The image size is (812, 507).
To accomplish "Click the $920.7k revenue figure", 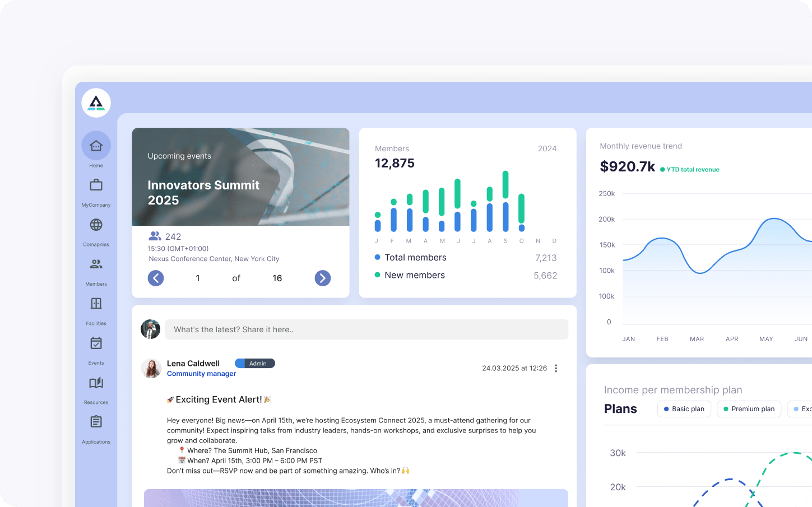I will 627,166.
